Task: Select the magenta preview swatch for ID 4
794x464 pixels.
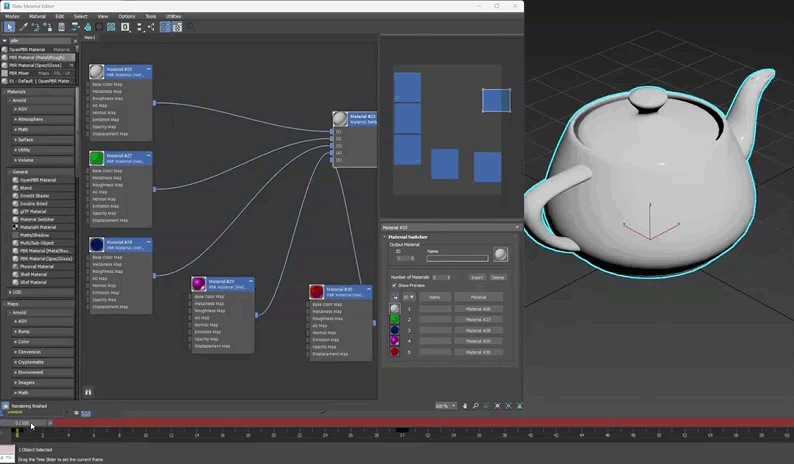Action: [x=394, y=341]
